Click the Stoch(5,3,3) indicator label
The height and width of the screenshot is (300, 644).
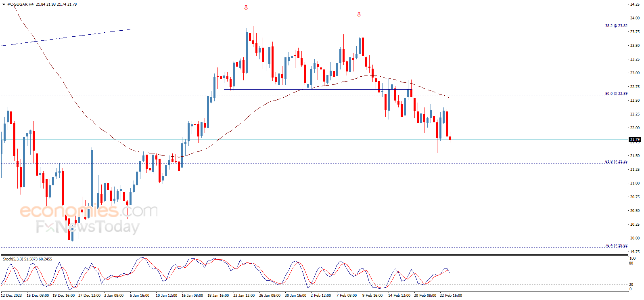coord(27,259)
